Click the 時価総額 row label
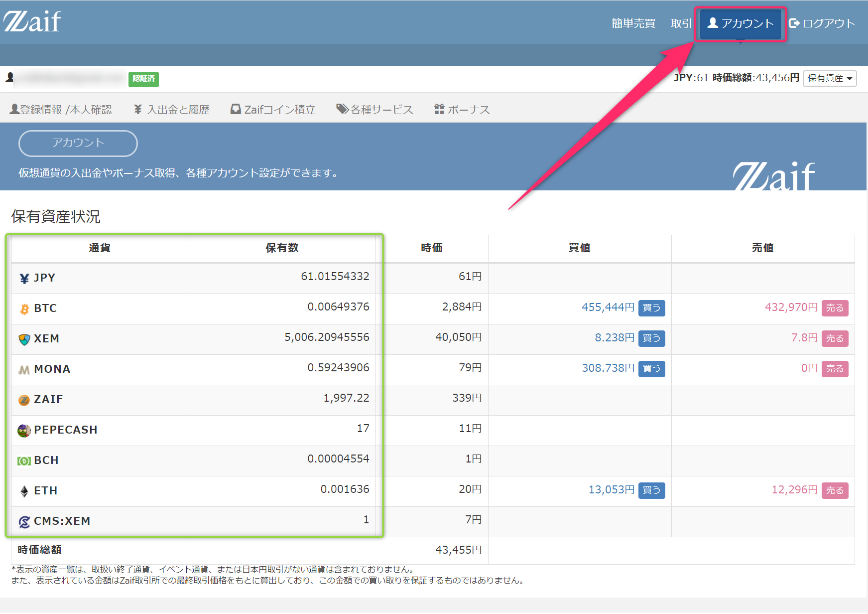 (x=40, y=550)
